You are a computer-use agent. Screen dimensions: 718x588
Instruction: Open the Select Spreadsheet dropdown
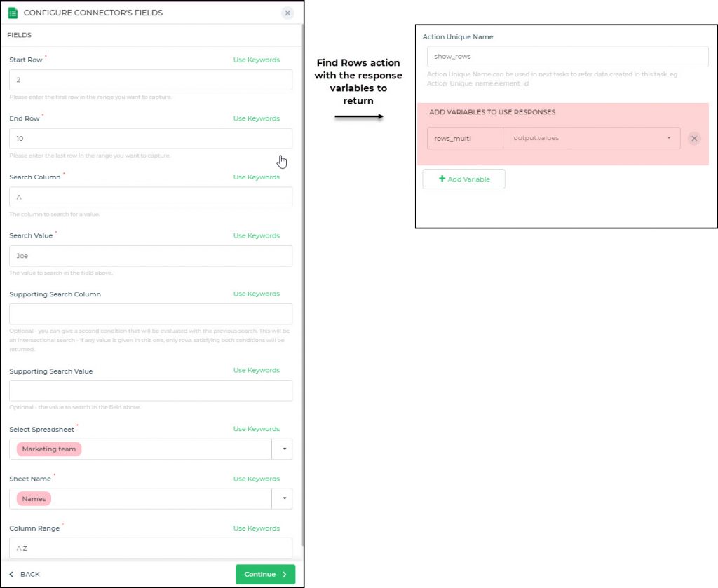click(x=283, y=449)
